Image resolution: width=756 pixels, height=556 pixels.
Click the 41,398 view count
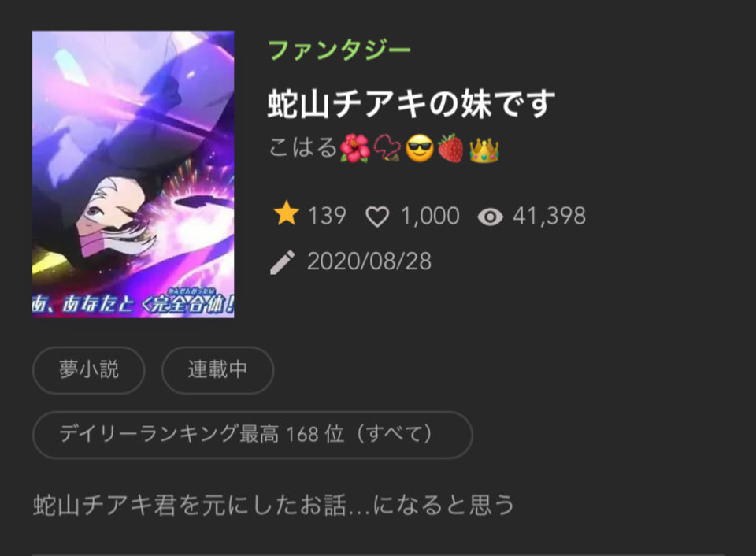pyautogui.click(x=549, y=216)
